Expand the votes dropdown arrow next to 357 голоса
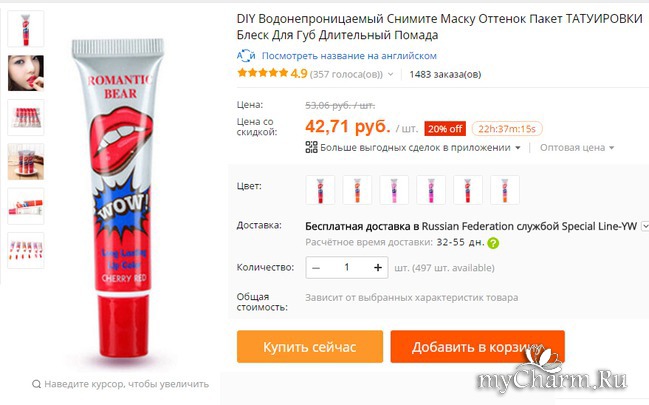This screenshot has height=405, width=649. 390,75
